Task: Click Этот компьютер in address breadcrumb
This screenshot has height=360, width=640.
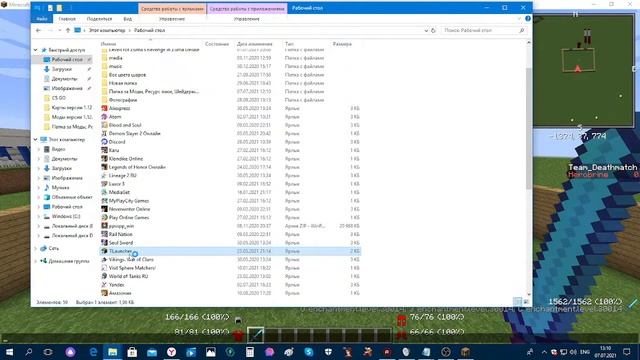Action: pos(107,30)
